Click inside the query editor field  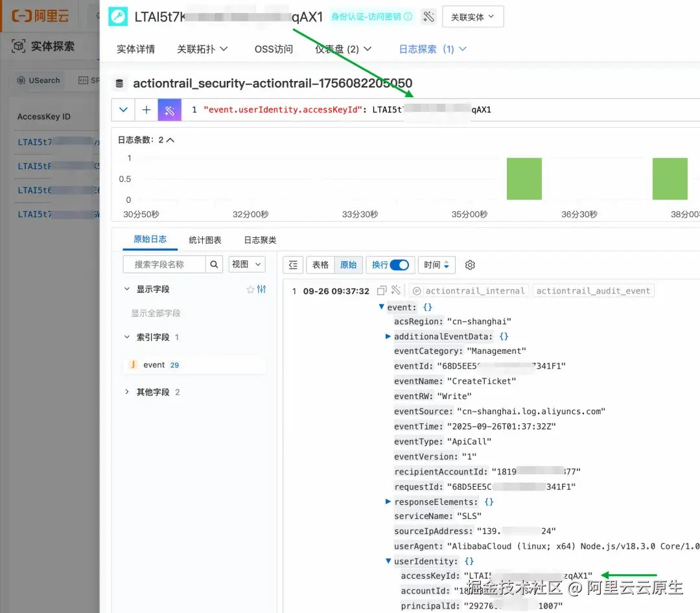pos(442,110)
